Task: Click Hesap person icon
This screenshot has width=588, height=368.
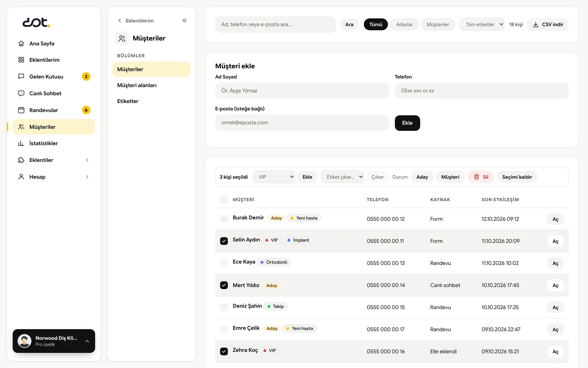Action: point(21,177)
